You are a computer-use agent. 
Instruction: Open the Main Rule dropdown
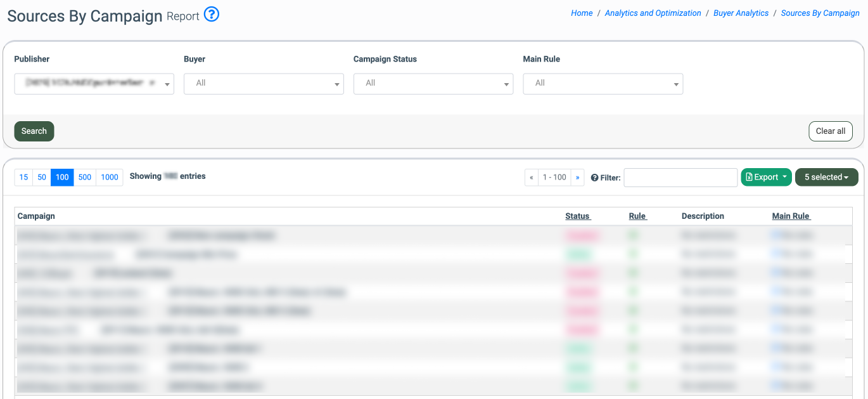click(x=603, y=84)
